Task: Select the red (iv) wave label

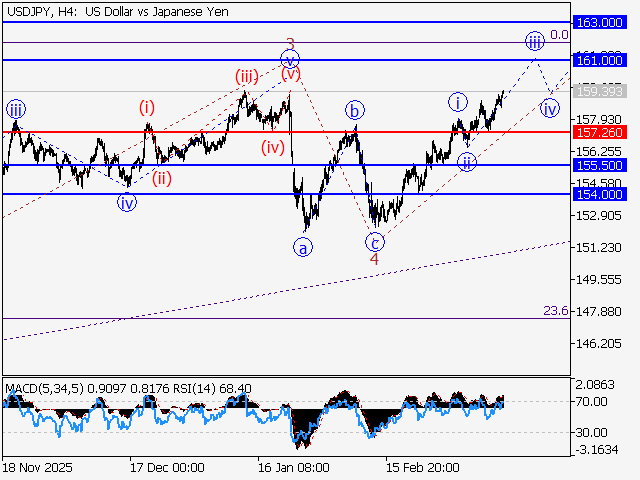Action: 272,148
